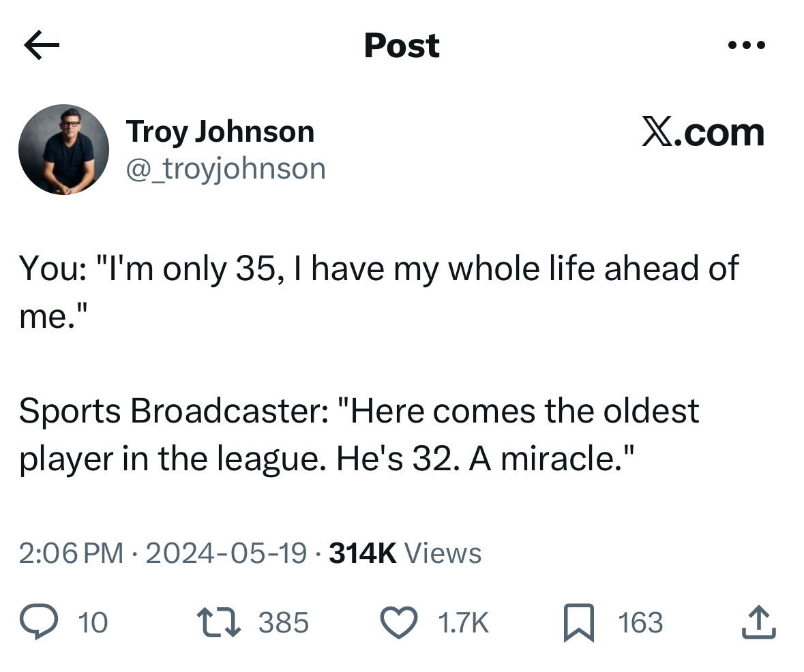
Task: Tap the reply speech bubble icon
Action: [x=39, y=622]
